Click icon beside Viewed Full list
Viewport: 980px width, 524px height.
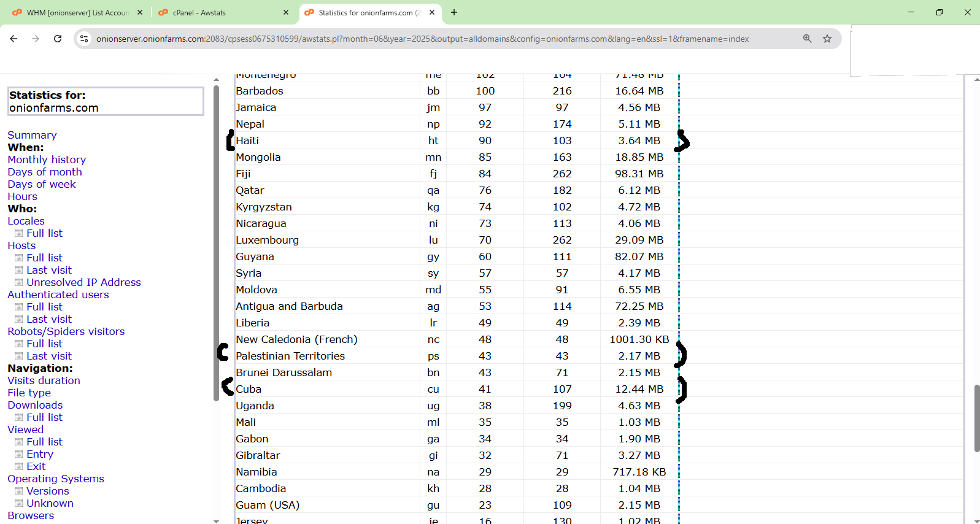pos(19,442)
